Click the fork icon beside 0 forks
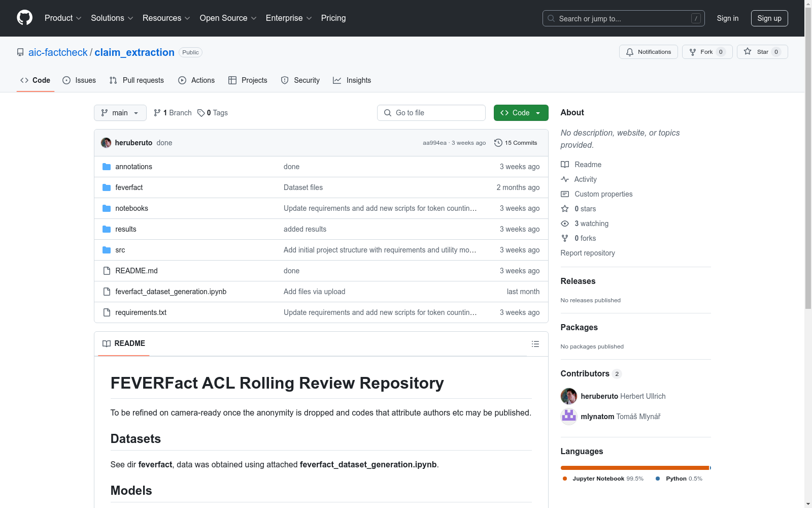 [x=565, y=238]
